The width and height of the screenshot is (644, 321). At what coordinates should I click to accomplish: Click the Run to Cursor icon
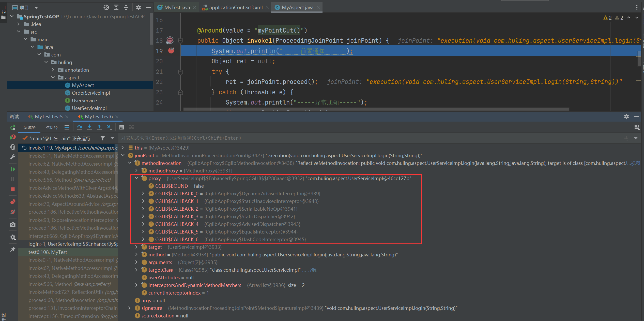click(109, 127)
